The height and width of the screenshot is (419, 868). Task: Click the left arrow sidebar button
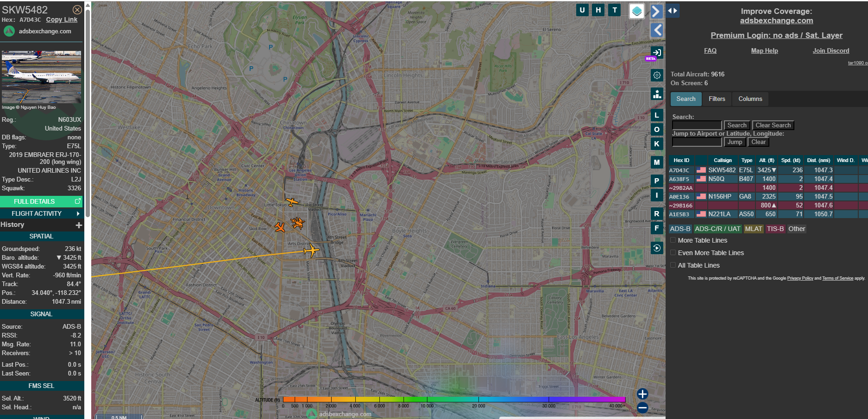(657, 31)
